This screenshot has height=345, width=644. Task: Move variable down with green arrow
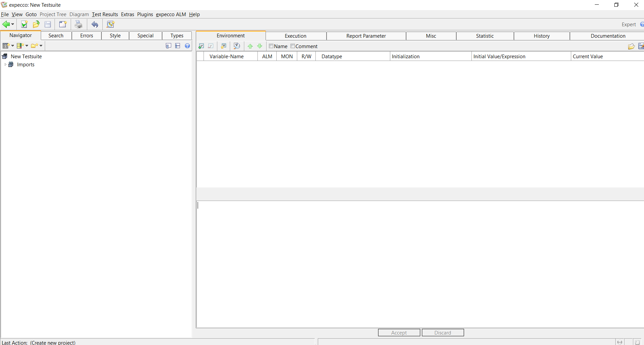tap(259, 46)
